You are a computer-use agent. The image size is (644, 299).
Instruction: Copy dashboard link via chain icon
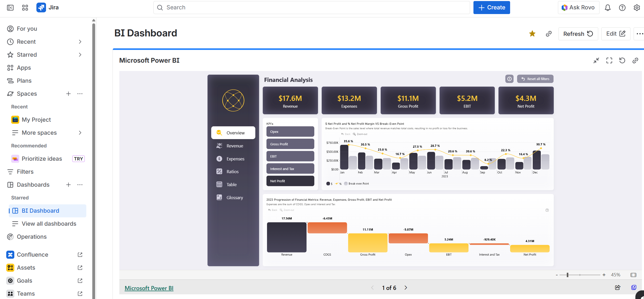tap(549, 34)
